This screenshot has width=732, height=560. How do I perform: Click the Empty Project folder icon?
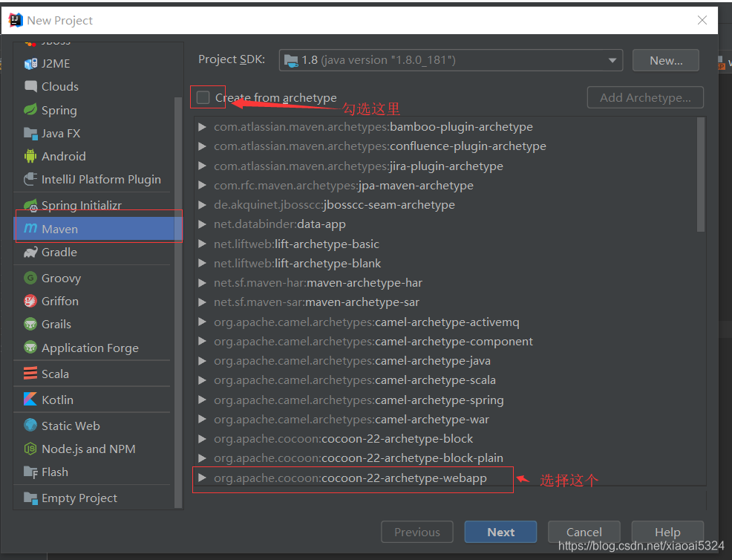coord(30,498)
